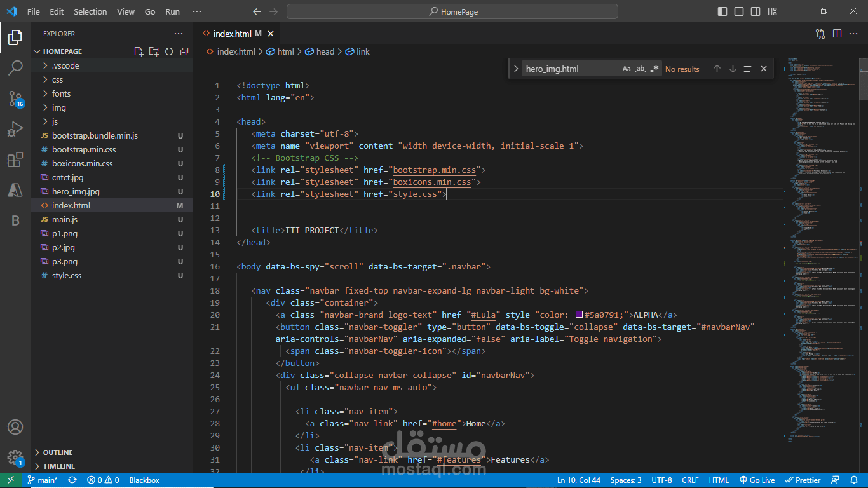Click Ln 10, Col 44 in status bar
This screenshot has height=488, width=868.
[580, 480]
